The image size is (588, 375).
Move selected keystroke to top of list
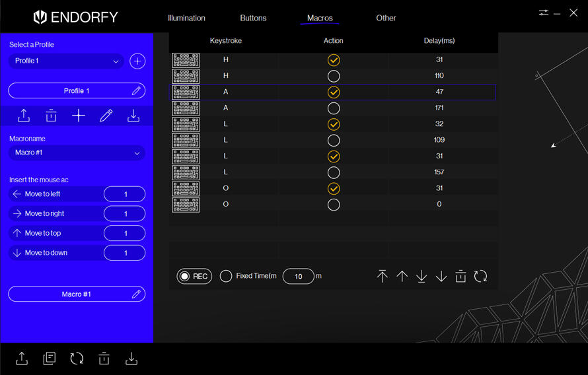point(382,277)
